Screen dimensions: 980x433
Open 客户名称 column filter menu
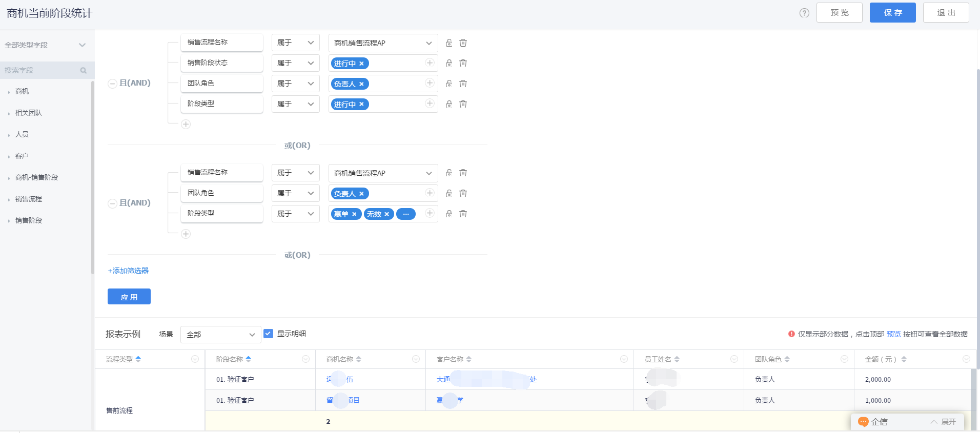[x=624, y=359]
